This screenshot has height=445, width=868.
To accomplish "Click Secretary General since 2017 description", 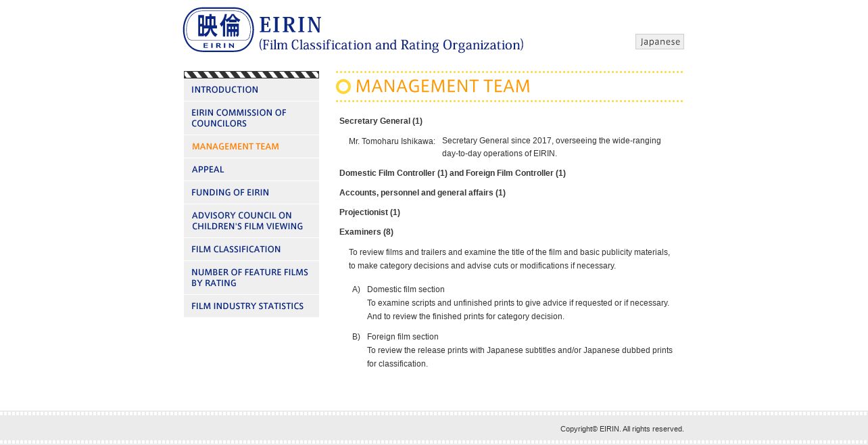I will point(552,147).
